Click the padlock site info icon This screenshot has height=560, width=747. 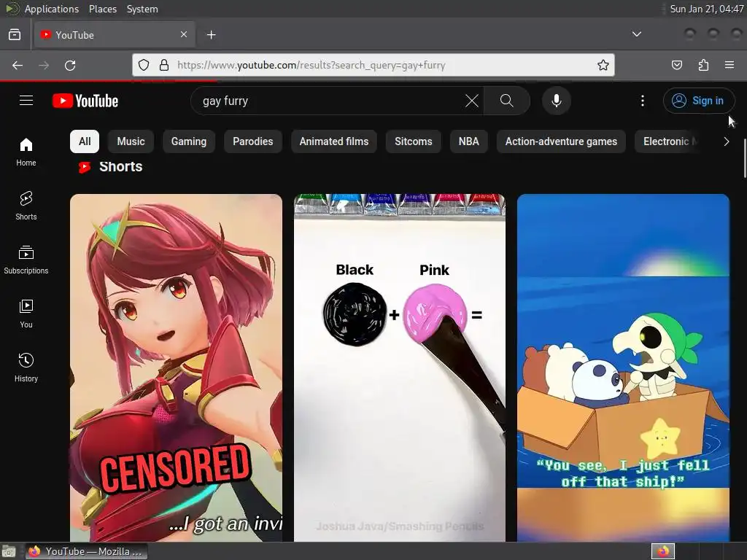[164, 65]
